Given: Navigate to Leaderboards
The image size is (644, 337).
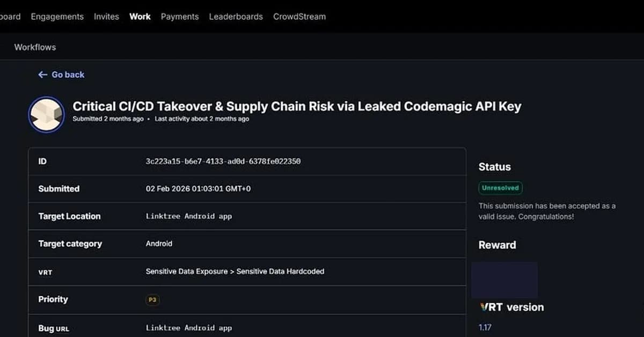Looking at the screenshot, I should click(236, 17).
